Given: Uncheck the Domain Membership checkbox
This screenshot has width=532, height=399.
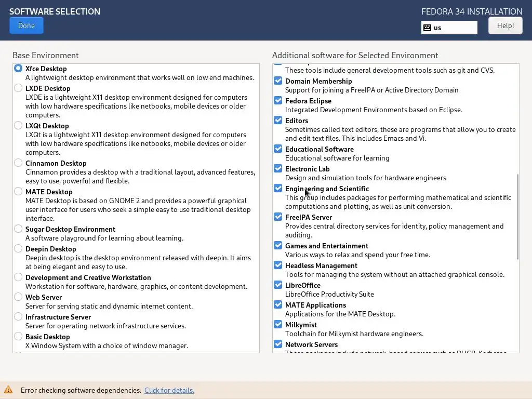Looking at the screenshot, I should [x=278, y=81].
